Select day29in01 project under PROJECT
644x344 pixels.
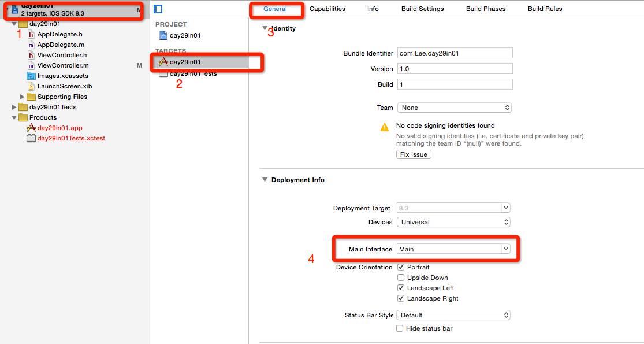pos(185,35)
